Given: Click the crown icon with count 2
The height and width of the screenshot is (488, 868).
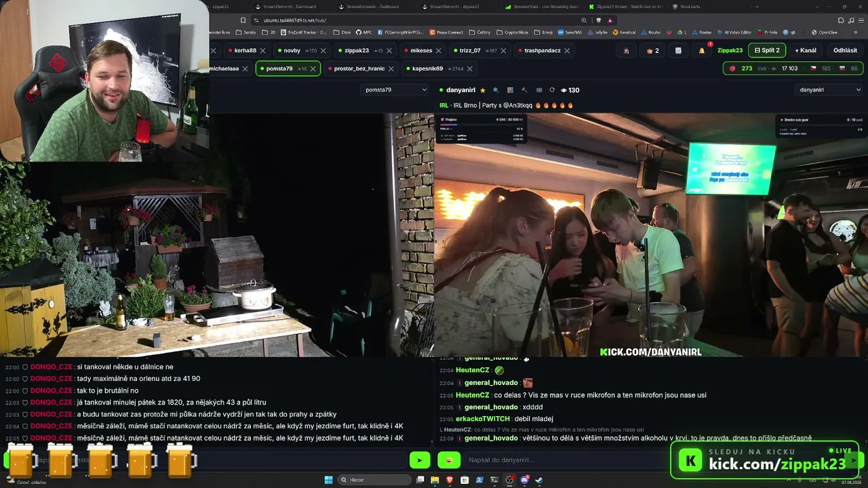Looking at the screenshot, I should [653, 50].
